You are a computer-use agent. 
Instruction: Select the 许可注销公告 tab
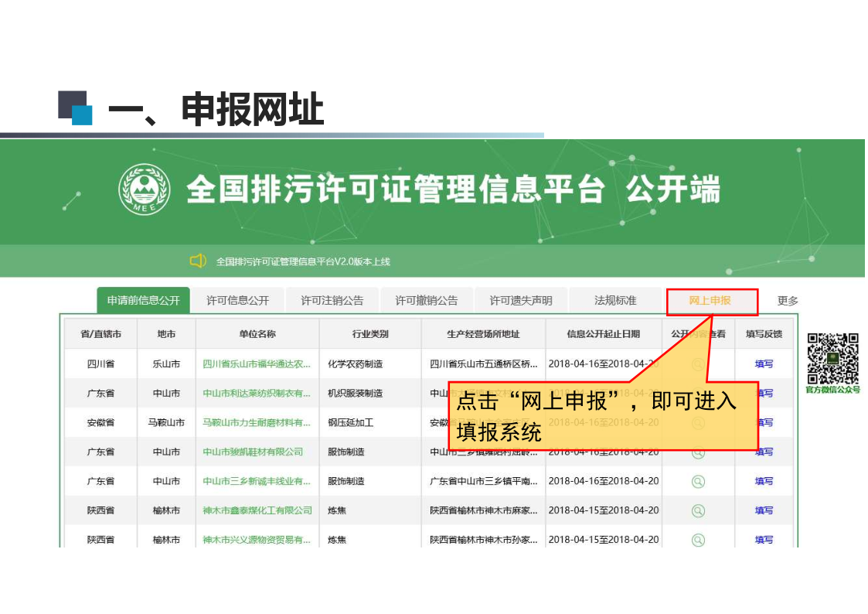(332, 301)
